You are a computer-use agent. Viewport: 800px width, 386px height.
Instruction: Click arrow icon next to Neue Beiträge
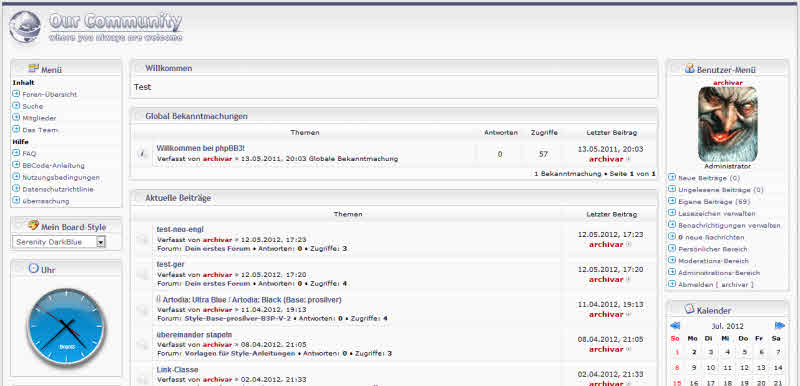tap(672, 177)
